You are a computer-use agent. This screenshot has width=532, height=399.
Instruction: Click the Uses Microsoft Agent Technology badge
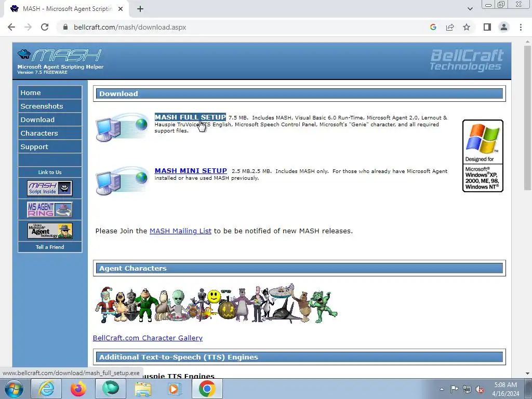click(50, 231)
